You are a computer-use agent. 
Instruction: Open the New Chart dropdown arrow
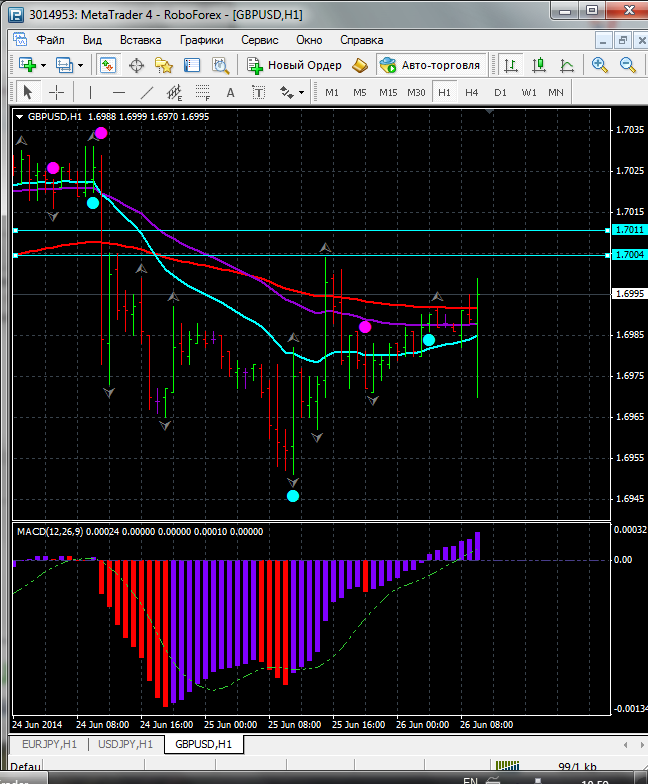coord(44,66)
